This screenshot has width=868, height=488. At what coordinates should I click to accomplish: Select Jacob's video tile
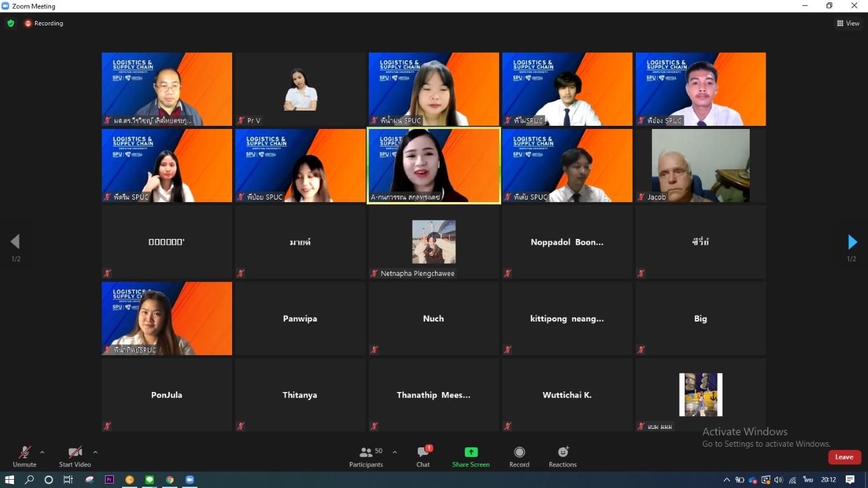pos(701,166)
